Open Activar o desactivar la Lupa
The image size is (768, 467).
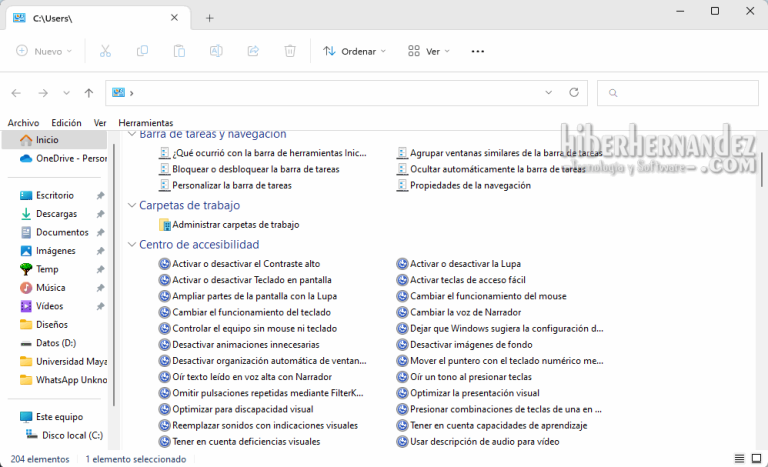[x=465, y=264]
